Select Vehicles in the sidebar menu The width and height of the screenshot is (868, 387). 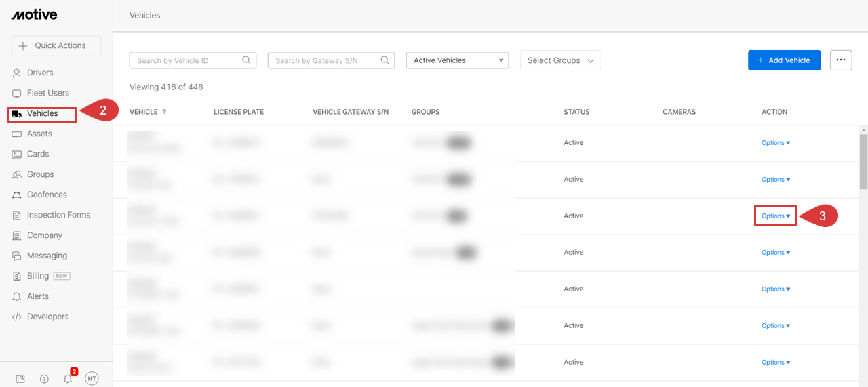point(42,113)
